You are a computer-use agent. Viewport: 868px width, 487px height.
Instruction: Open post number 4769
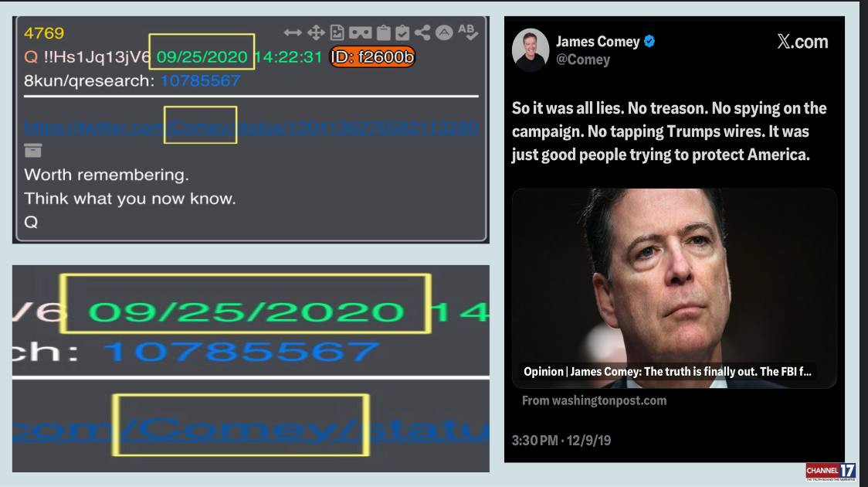click(44, 33)
